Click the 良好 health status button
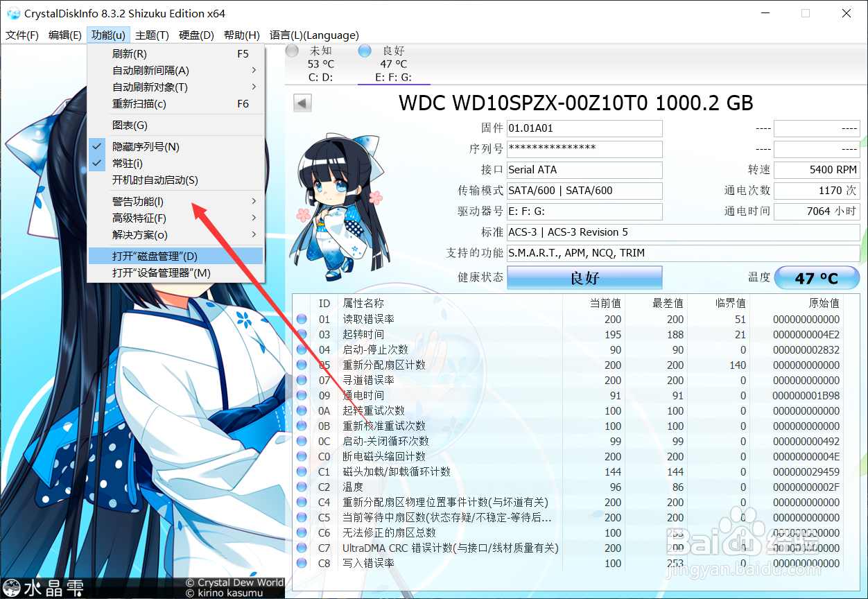Viewport: 868px width, 599px height. (x=584, y=277)
